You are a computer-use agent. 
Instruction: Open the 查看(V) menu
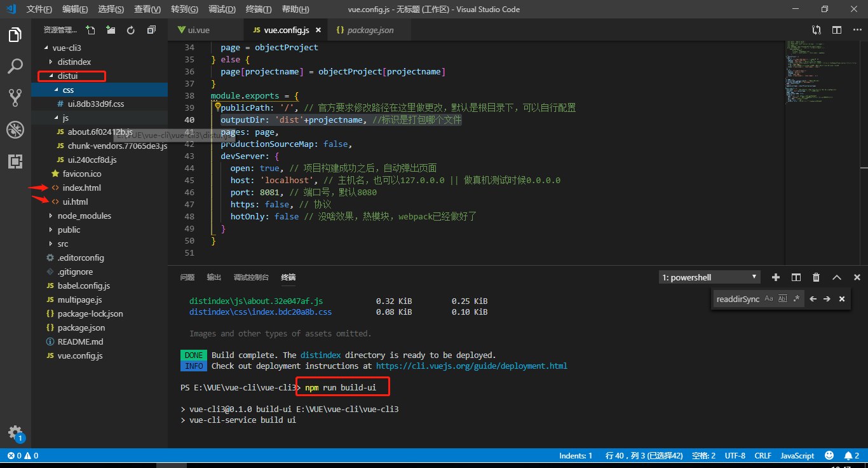coord(147,10)
